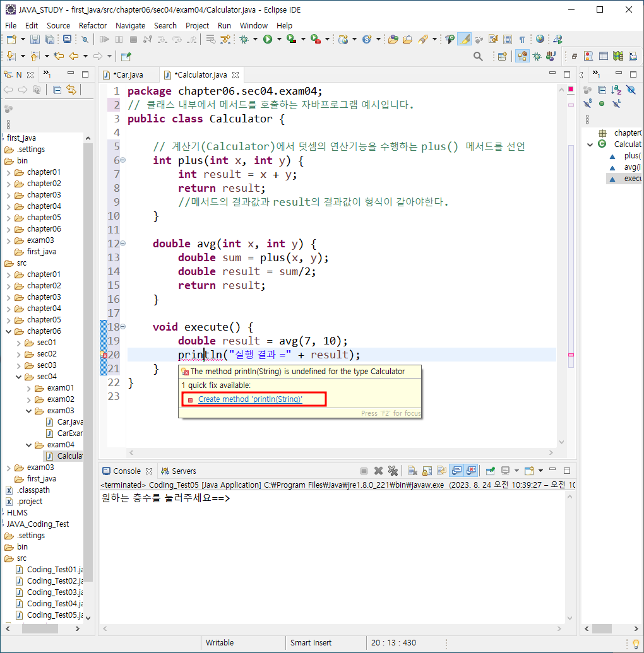
Task: Toggle Show Whitespace Characters pilcrow icon
Action: pyautogui.click(x=522, y=39)
